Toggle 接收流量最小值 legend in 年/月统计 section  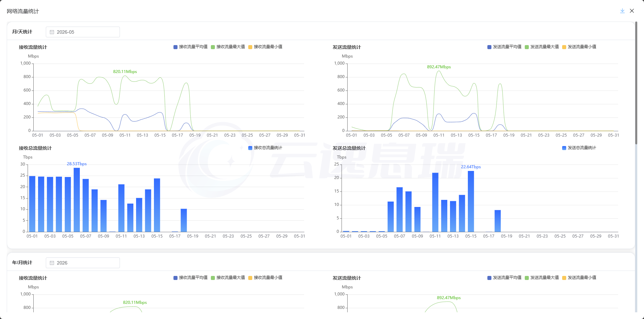[x=265, y=278]
